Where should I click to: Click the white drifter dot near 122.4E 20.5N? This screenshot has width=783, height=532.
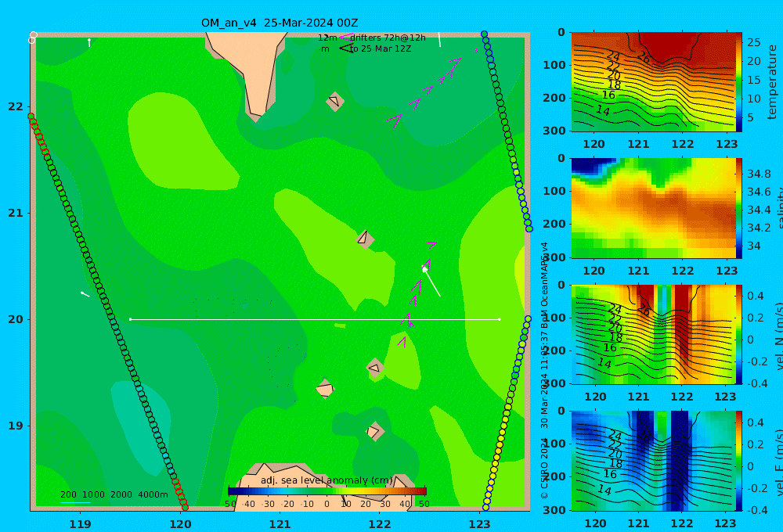(x=424, y=269)
